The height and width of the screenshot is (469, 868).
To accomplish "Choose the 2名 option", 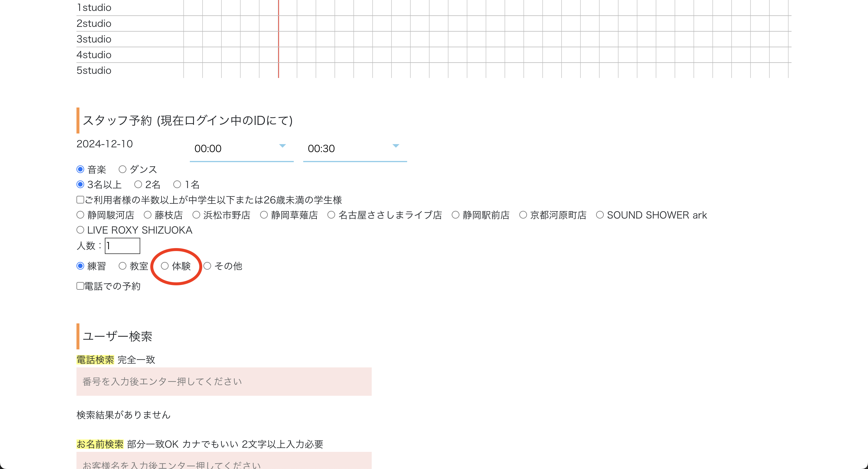I will pos(138,184).
